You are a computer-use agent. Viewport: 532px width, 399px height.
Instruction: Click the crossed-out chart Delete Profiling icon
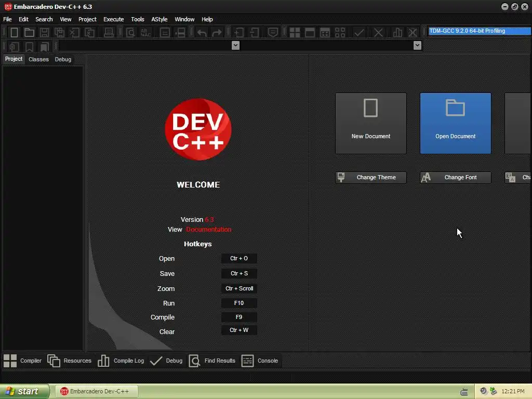[x=413, y=33]
